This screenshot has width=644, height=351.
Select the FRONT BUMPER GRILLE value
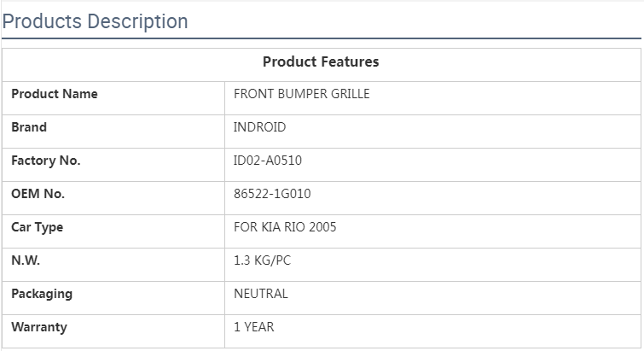coord(302,94)
